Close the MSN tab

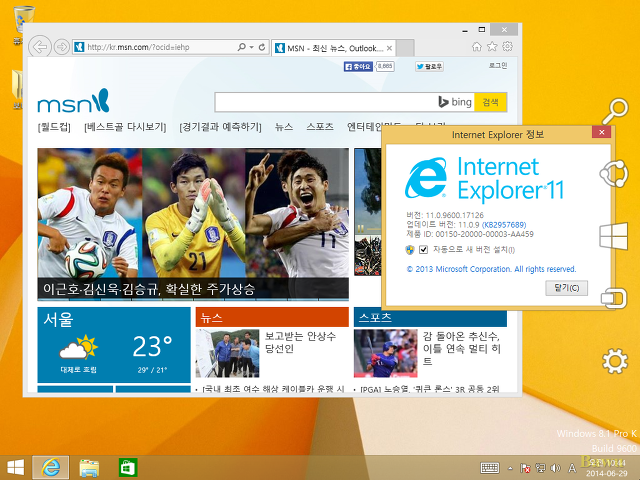point(389,48)
